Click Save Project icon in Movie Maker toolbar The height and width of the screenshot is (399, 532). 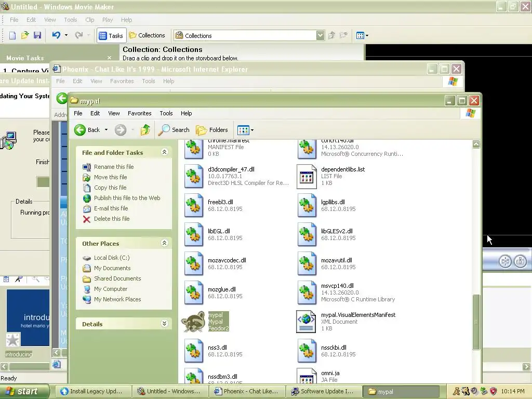37,35
